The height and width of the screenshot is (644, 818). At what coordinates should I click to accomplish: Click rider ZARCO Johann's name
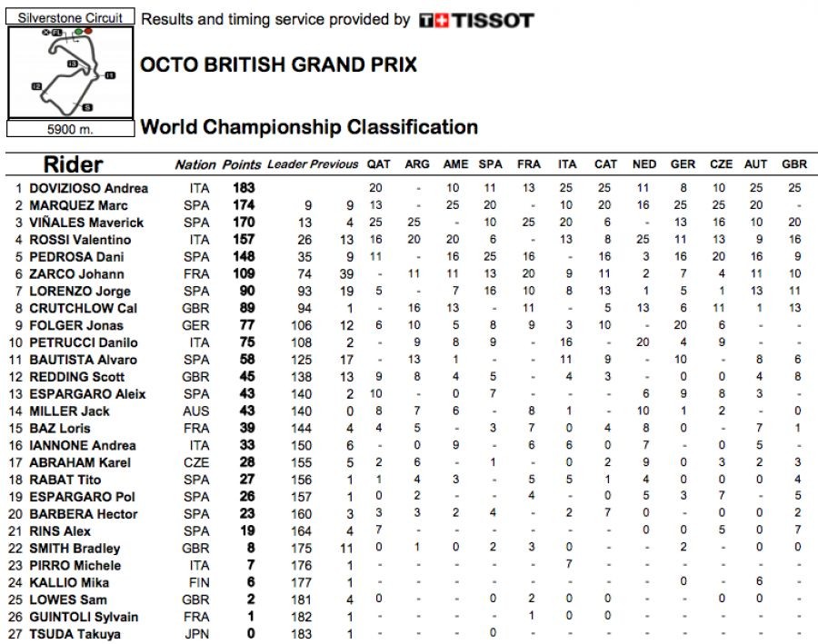pyautogui.click(x=77, y=274)
